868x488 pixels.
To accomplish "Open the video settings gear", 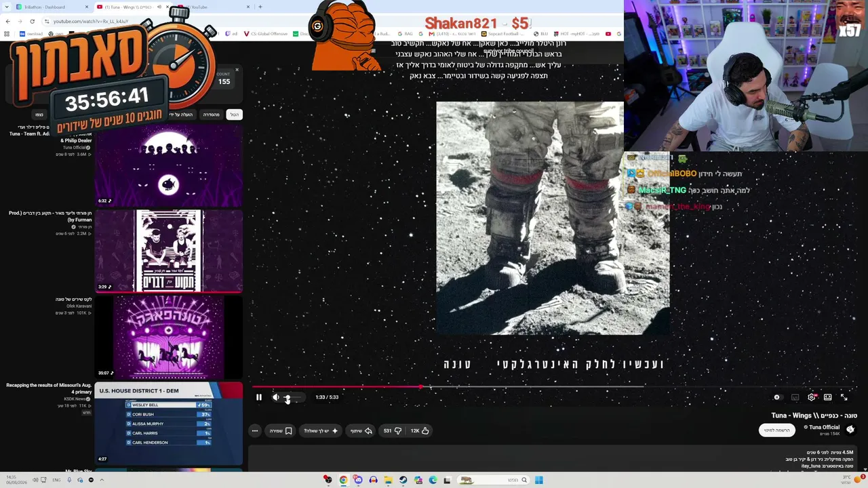I will click(811, 397).
